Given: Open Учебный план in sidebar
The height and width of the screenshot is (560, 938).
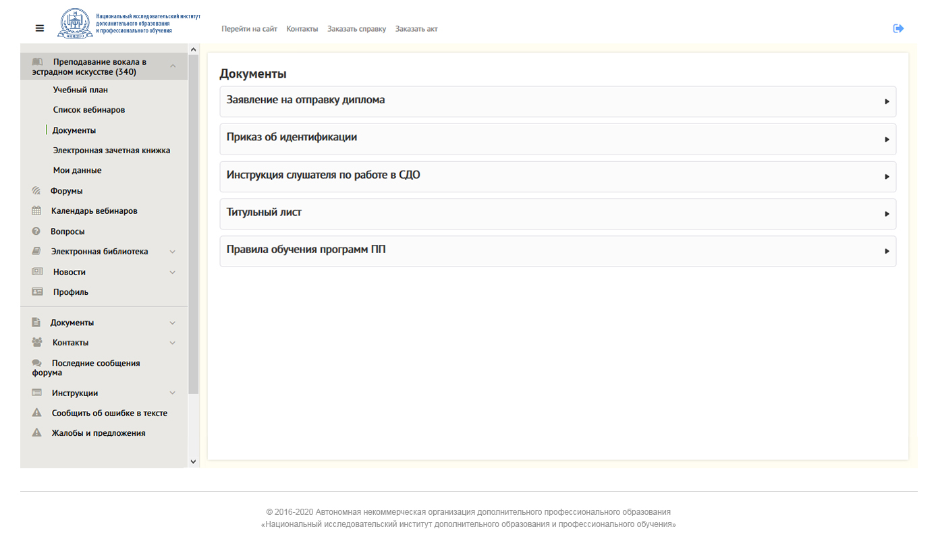Looking at the screenshot, I should (x=80, y=90).
